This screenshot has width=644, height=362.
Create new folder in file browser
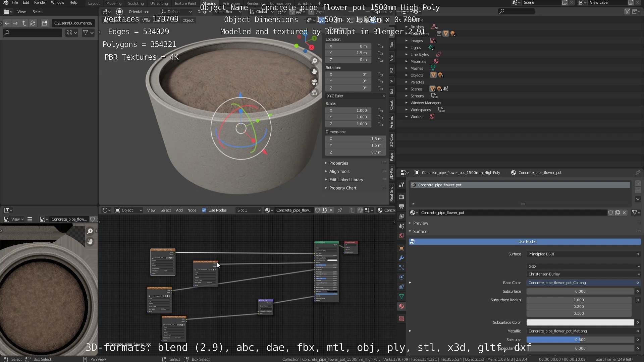tap(45, 23)
